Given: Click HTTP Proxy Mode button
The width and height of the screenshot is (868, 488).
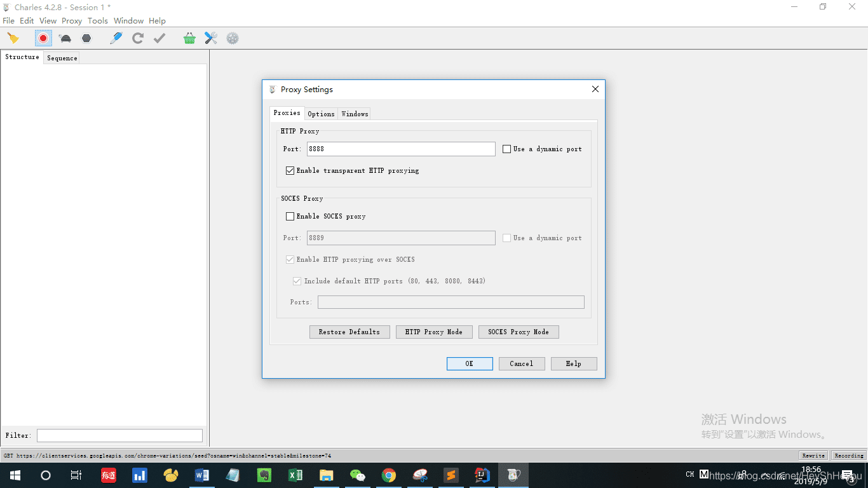Looking at the screenshot, I should [x=434, y=332].
